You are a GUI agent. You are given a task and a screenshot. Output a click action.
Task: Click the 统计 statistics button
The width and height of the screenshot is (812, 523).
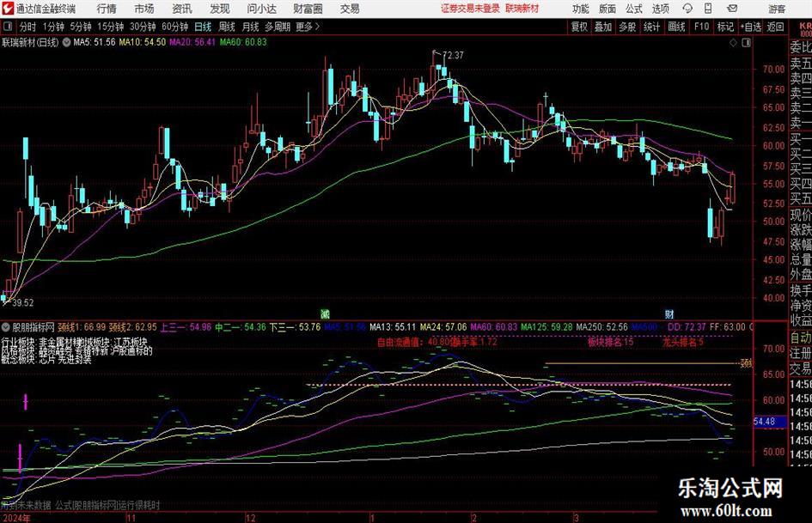coord(651,27)
